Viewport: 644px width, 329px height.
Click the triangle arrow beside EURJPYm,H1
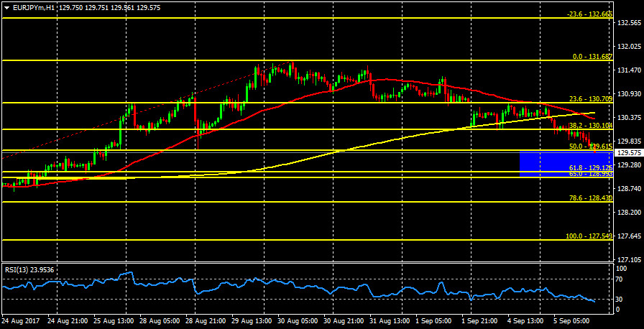coord(6,7)
